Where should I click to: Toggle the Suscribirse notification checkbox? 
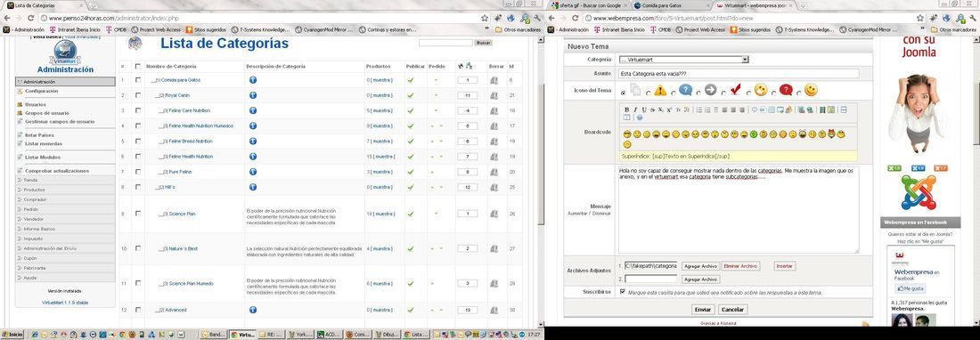point(623,291)
